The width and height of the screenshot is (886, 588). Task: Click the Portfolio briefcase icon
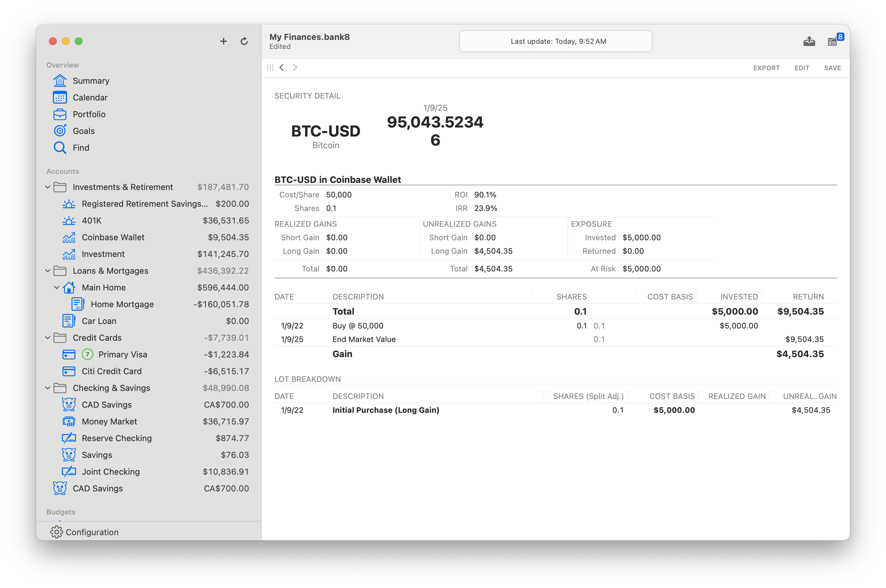pos(60,114)
